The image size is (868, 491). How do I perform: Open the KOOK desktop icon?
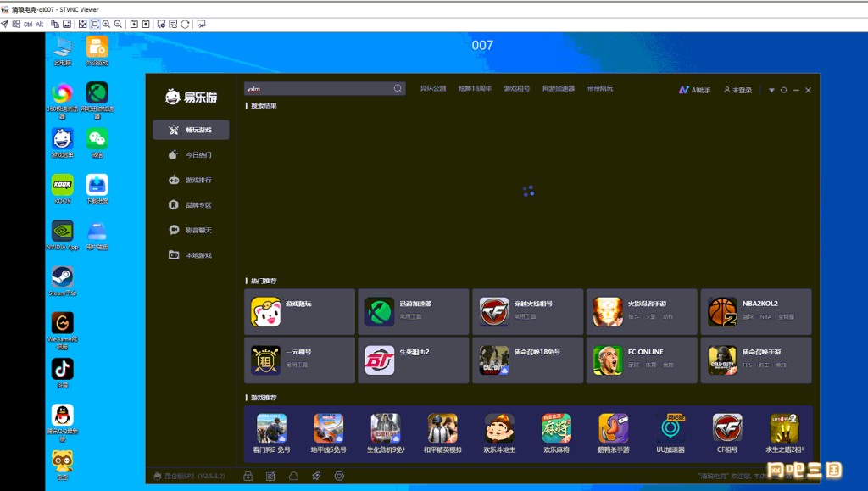63,189
